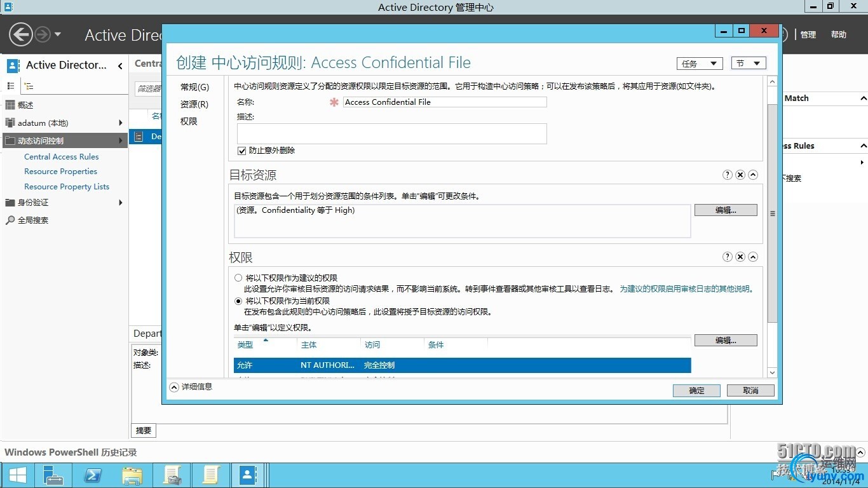Open the 为建议的权限启用审核日志的其他说明 link
The image size is (868, 488).
pyautogui.click(x=686, y=288)
